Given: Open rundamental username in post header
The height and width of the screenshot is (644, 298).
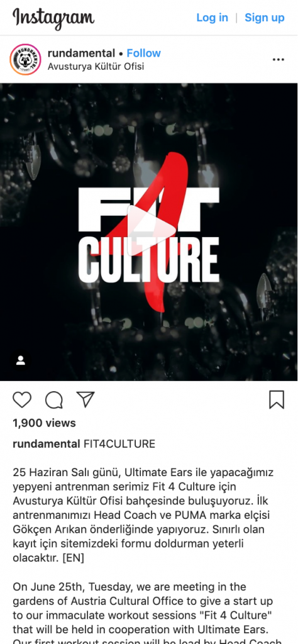Looking at the screenshot, I should pos(81,53).
